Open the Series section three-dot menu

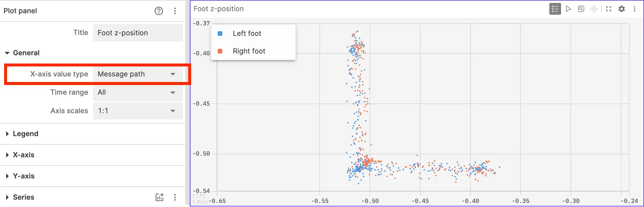pos(175,197)
